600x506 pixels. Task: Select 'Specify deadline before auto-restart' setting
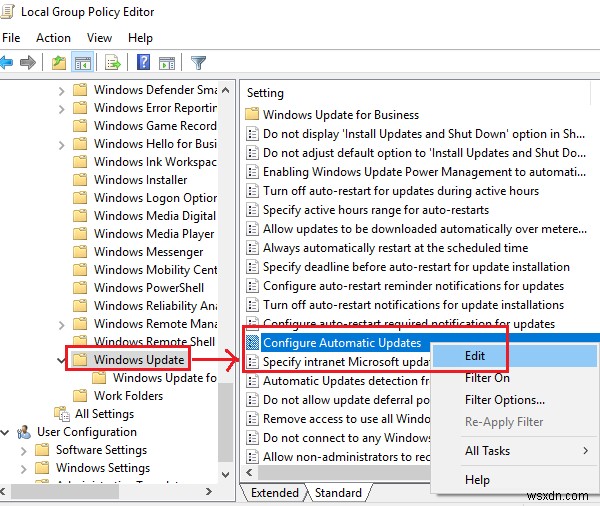tap(416, 266)
